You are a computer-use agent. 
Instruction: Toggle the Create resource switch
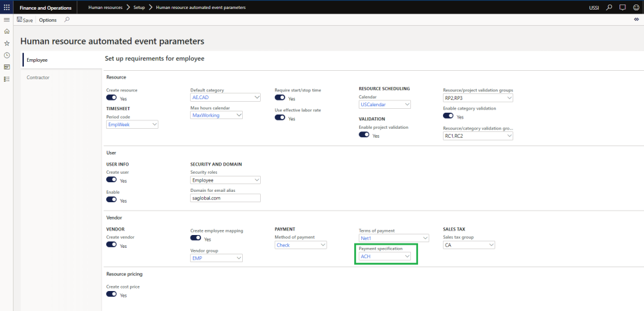coord(111,98)
